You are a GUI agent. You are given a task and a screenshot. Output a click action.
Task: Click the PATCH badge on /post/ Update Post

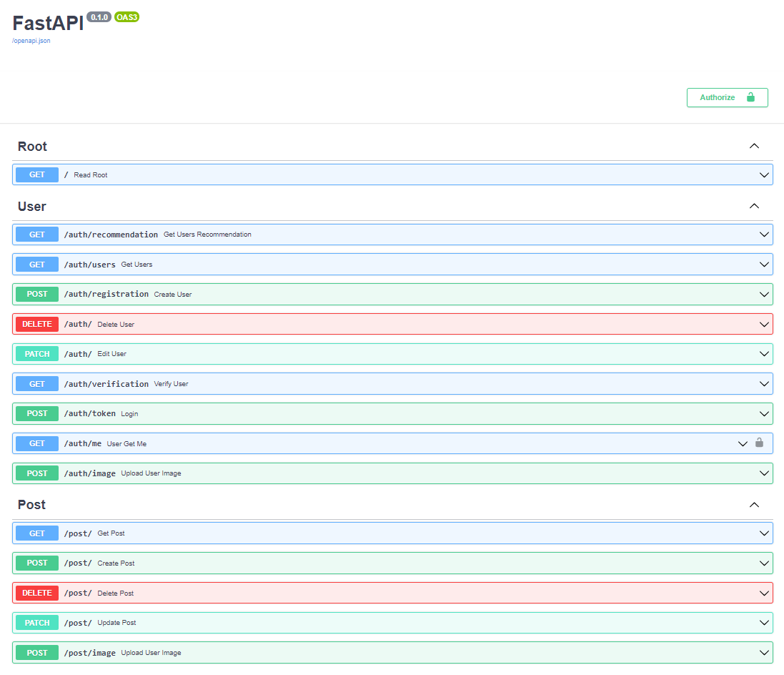(x=36, y=623)
